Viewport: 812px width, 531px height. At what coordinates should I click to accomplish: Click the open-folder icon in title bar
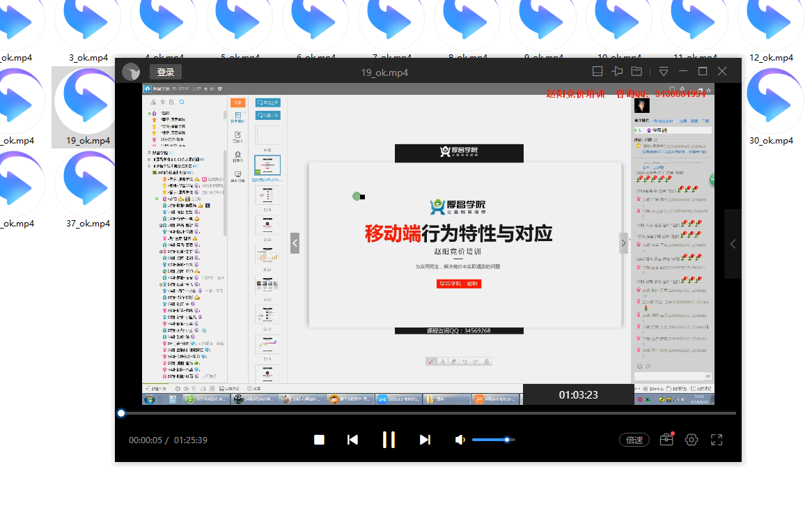[x=637, y=72]
